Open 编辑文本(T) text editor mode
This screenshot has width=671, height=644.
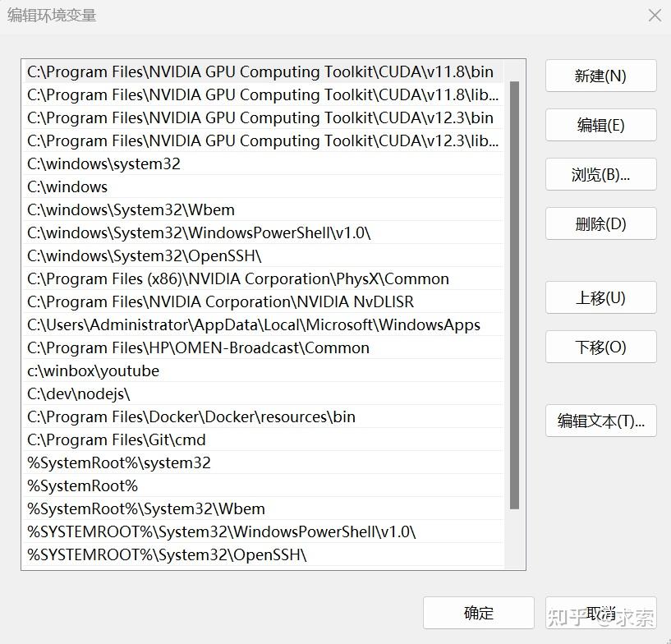[x=600, y=421]
